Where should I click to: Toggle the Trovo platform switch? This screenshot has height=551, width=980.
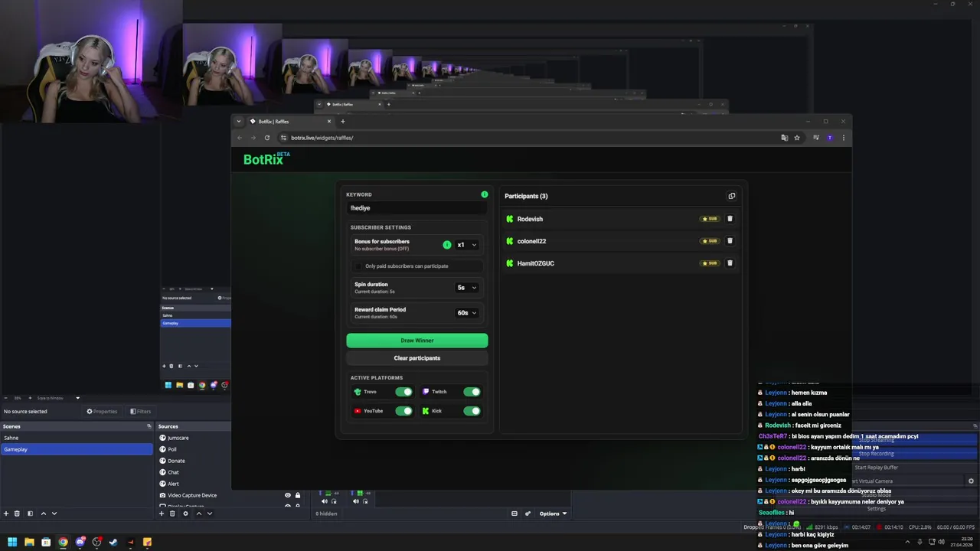tap(403, 392)
